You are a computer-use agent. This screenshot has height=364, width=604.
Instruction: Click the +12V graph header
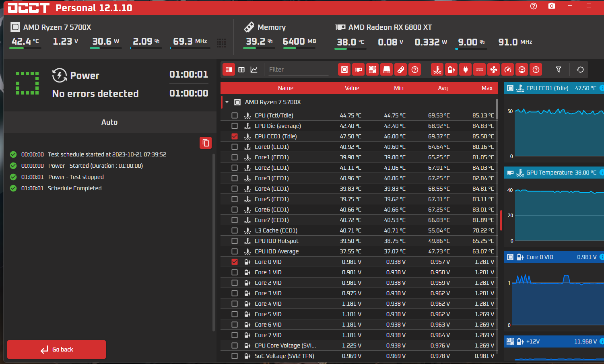[554, 341]
